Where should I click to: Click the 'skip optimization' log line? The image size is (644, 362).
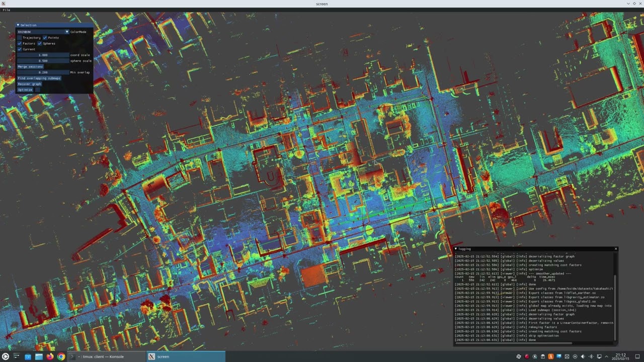(508, 335)
